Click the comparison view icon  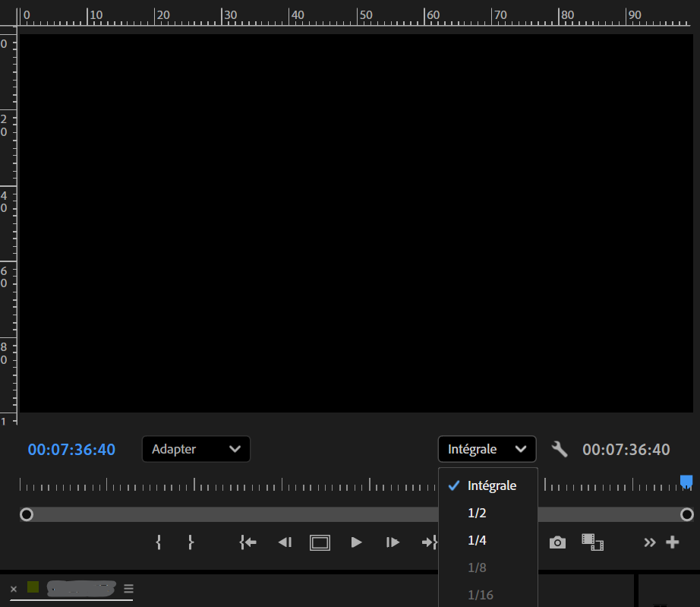click(592, 542)
